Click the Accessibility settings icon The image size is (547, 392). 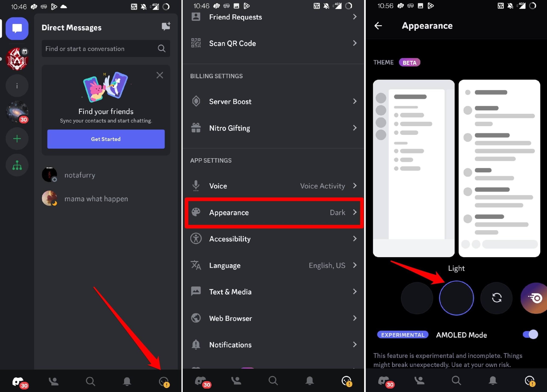click(x=196, y=238)
